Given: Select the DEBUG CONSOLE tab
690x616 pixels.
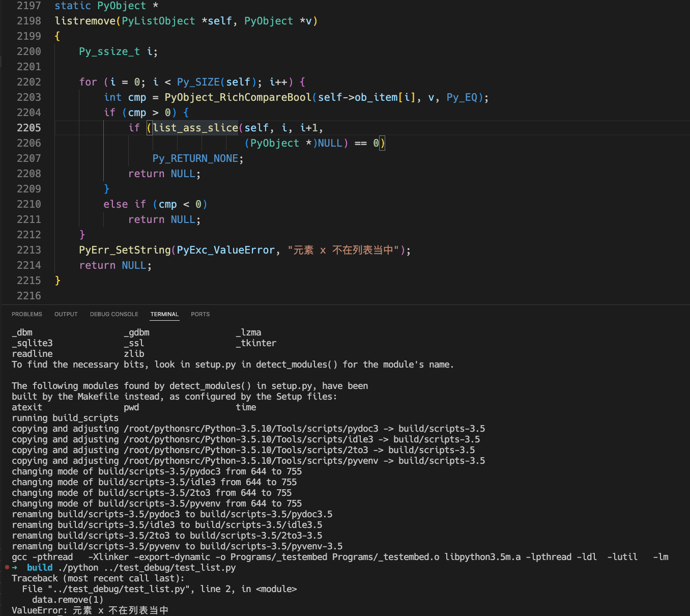Looking at the screenshot, I should click(x=114, y=314).
